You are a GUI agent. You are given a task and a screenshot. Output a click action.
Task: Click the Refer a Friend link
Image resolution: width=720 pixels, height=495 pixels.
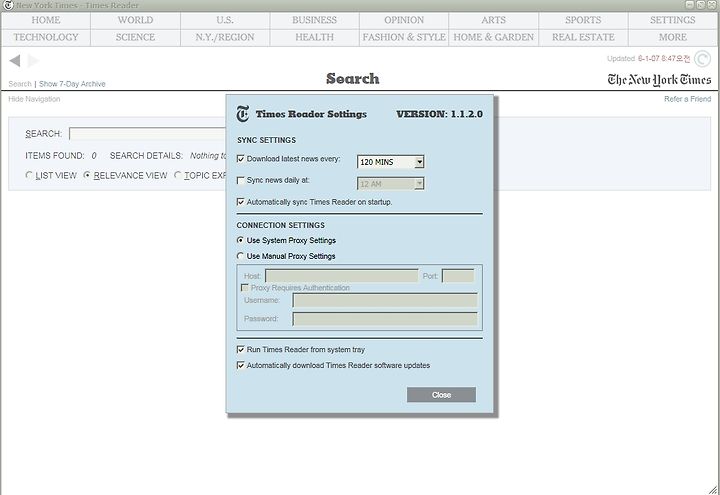point(687,99)
